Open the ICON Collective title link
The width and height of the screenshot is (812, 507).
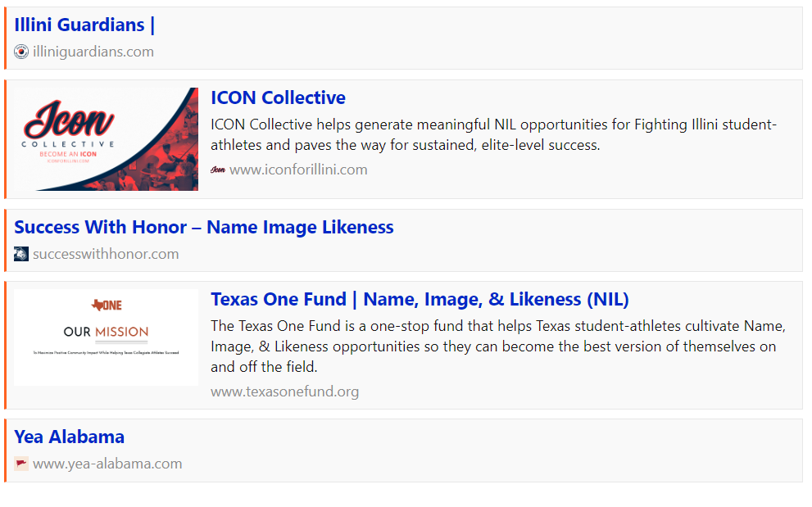pos(278,97)
